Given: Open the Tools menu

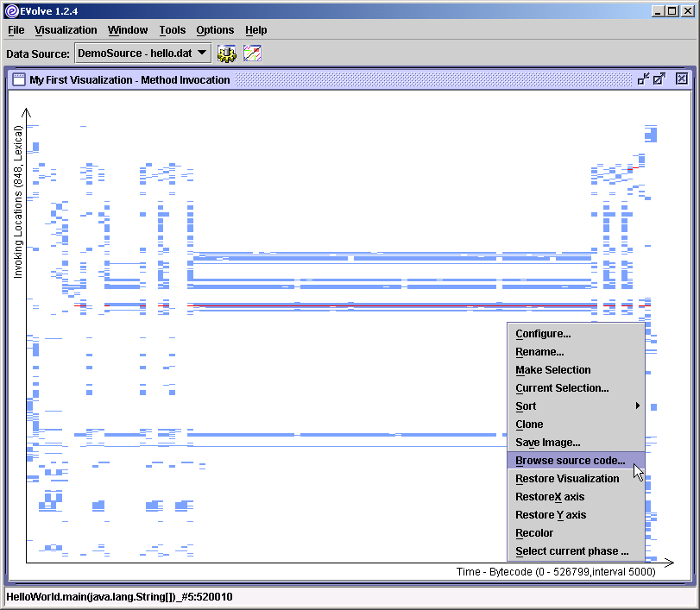Looking at the screenshot, I should click(x=173, y=30).
